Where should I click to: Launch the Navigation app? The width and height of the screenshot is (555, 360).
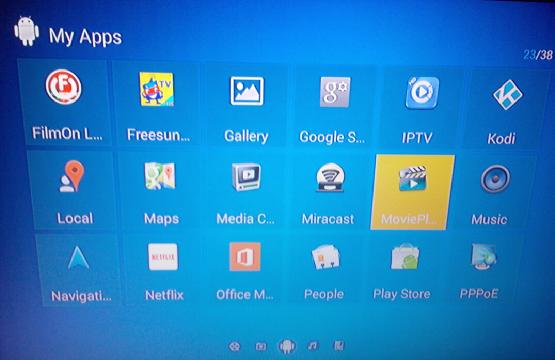[x=79, y=270]
